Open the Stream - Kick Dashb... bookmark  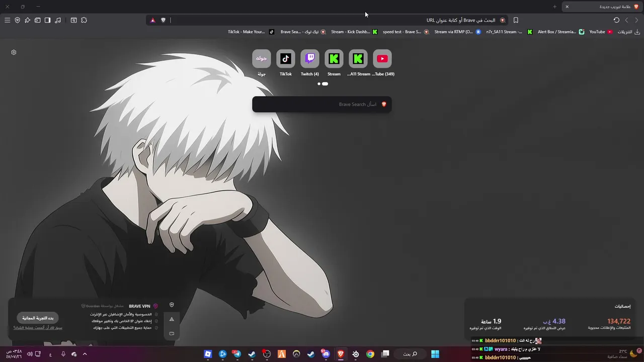(354, 32)
